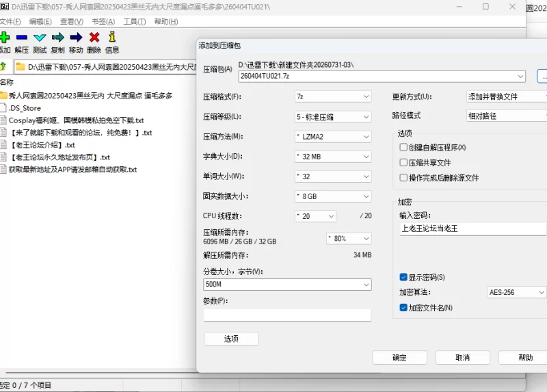Click the red X Delete (删除) icon

94,38
